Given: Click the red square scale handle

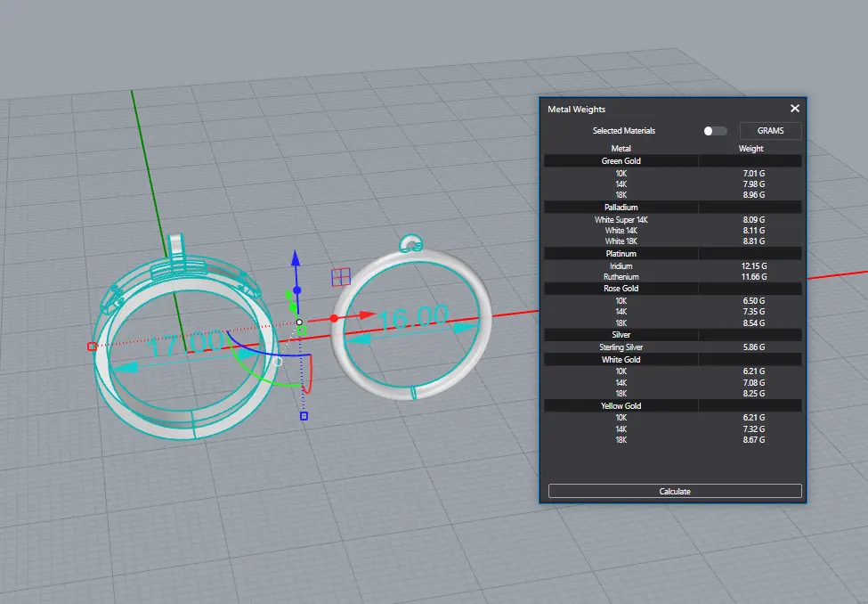Looking at the screenshot, I should (x=92, y=347).
